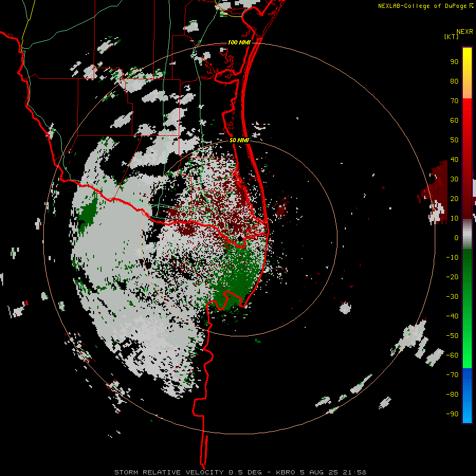This screenshot has height=476, width=476.
Task: Click the -60 value on the velocity scale
Action: [x=452, y=355]
